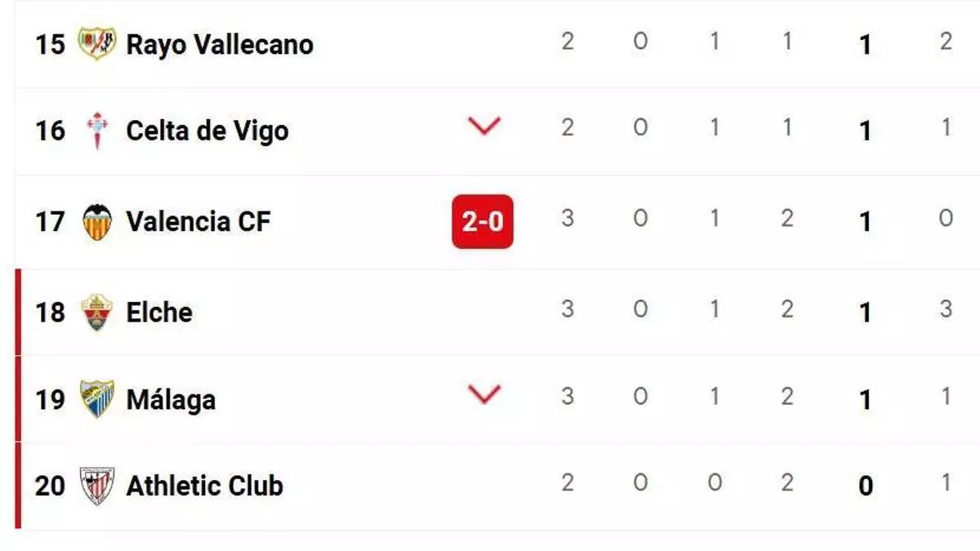Click position number 18 beside the Elche crest

pyautogui.click(x=49, y=312)
